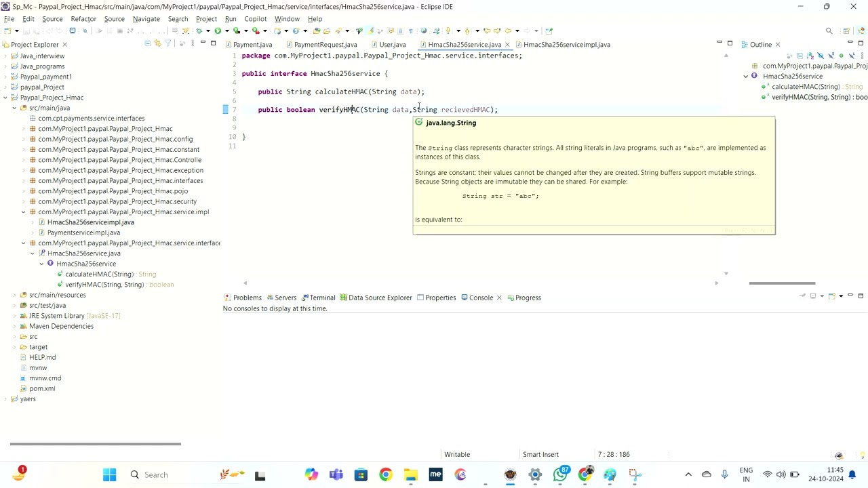
Task: Open the Problems view tab
Action: tap(243, 298)
